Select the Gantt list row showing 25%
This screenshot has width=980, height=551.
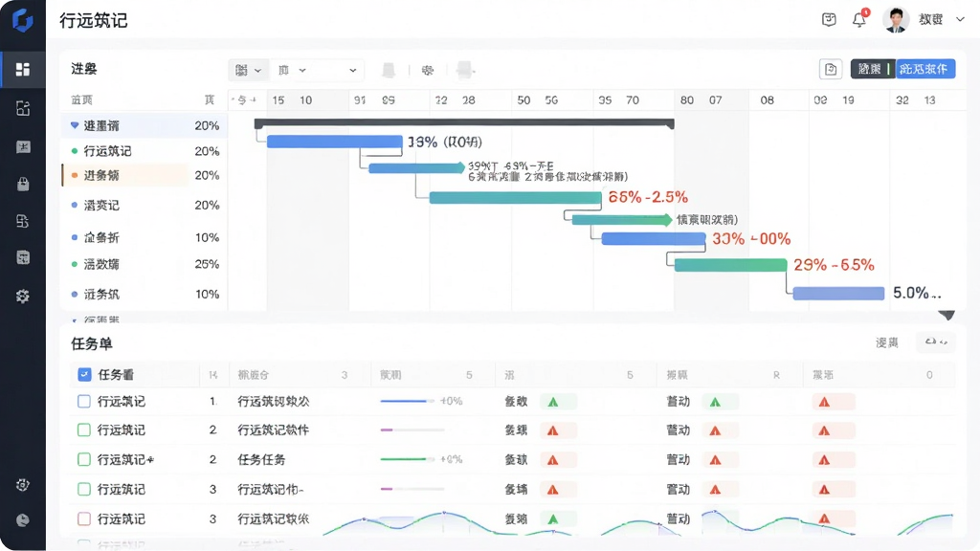tap(145, 264)
